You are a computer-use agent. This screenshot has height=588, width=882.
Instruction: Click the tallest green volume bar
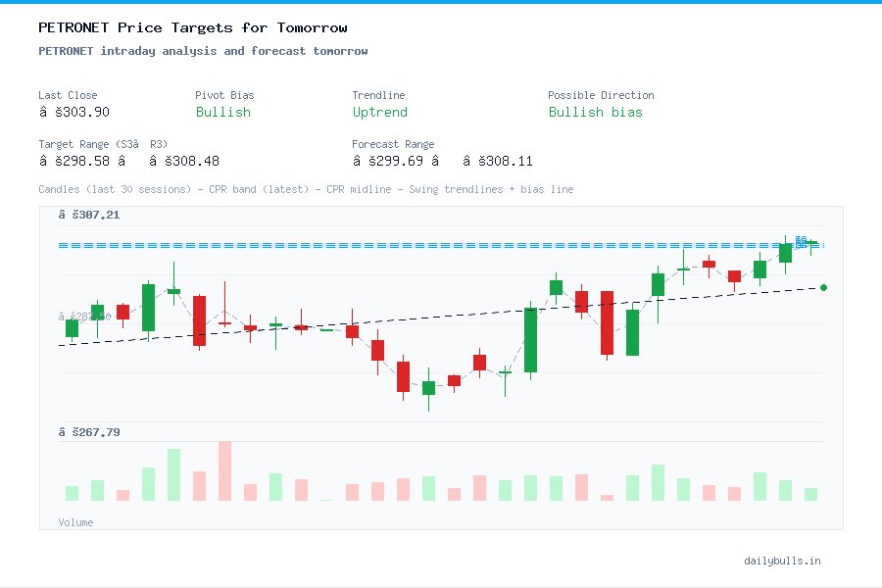click(173, 475)
